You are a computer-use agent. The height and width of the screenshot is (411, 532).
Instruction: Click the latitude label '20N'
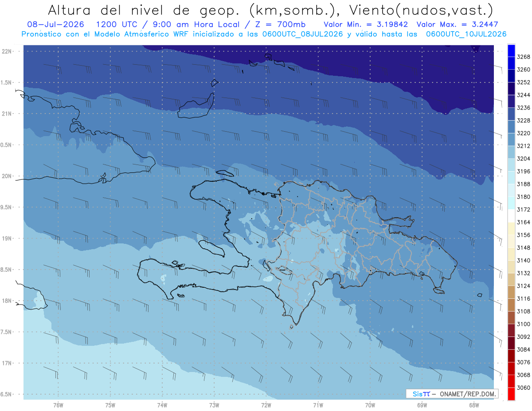coord(7,176)
